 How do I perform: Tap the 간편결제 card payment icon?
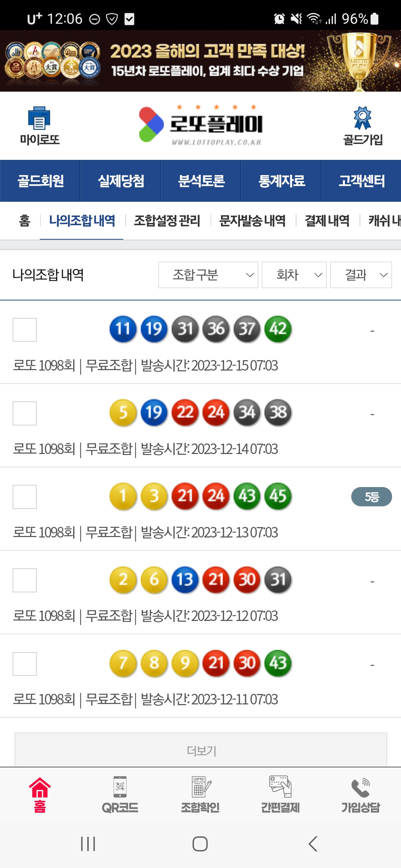280,786
